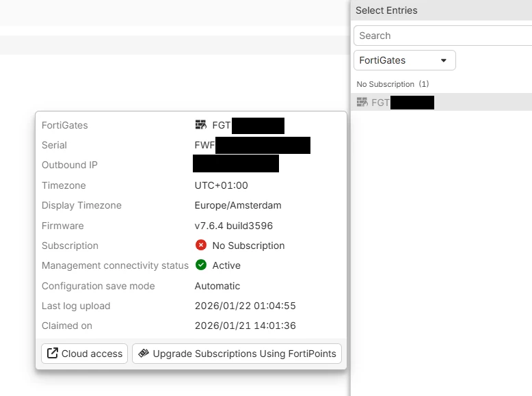This screenshot has height=396, width=532.
Task: Click the Configuration save mode label
Action: pos(98,286)
